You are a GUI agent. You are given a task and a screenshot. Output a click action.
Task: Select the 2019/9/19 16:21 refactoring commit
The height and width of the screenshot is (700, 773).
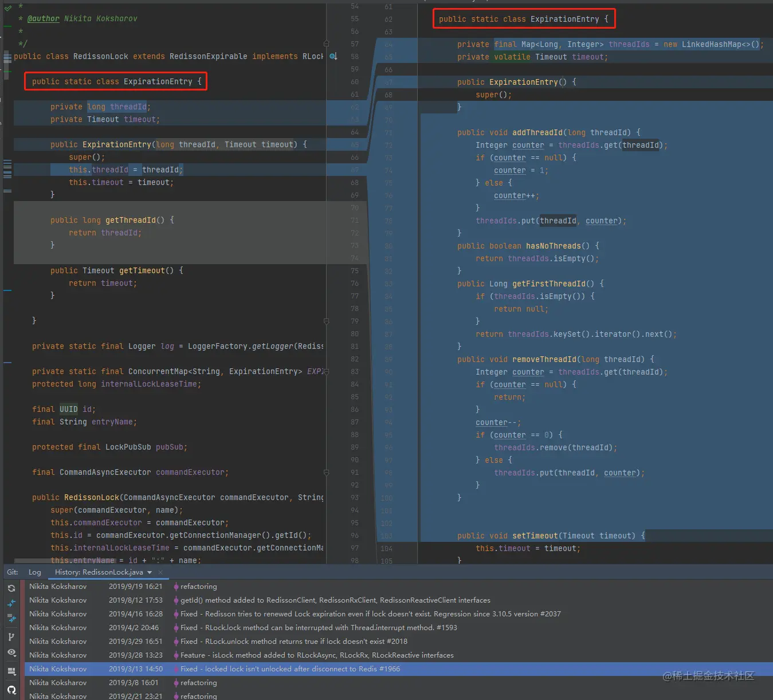398,587
